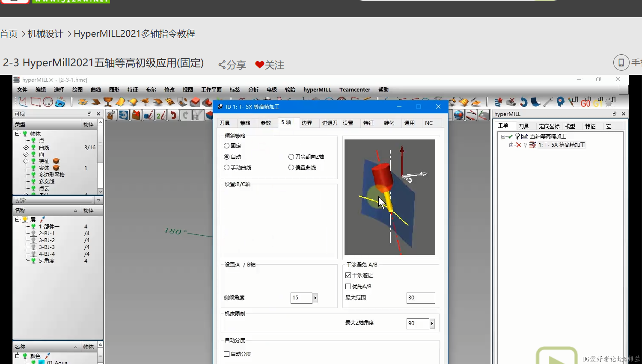Click the blue dimensioned part icon
The image size is (642, 364).
pos(60,102)
